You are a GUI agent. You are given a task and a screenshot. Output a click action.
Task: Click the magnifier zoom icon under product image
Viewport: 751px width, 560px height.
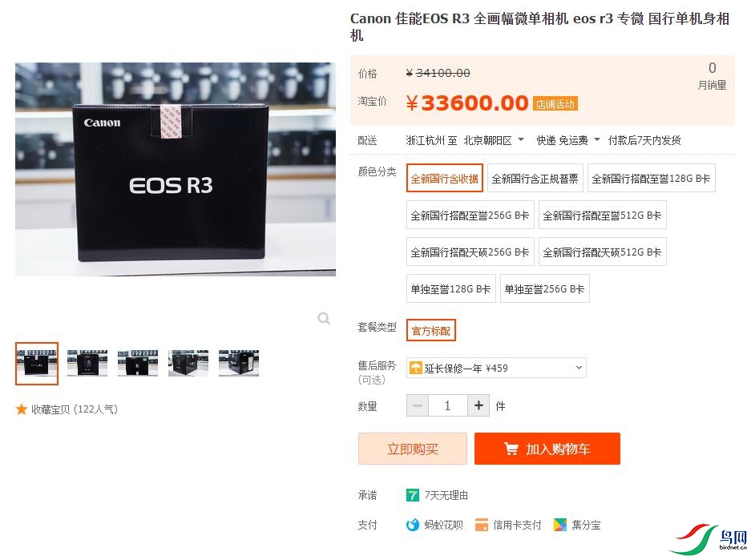coord(324,318)
